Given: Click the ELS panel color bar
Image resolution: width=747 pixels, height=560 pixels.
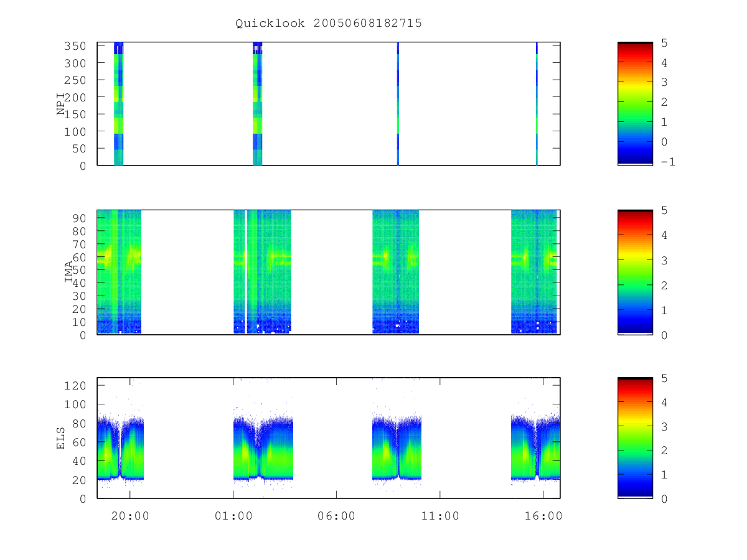Looking at the screenshot, I should [635, 438].
